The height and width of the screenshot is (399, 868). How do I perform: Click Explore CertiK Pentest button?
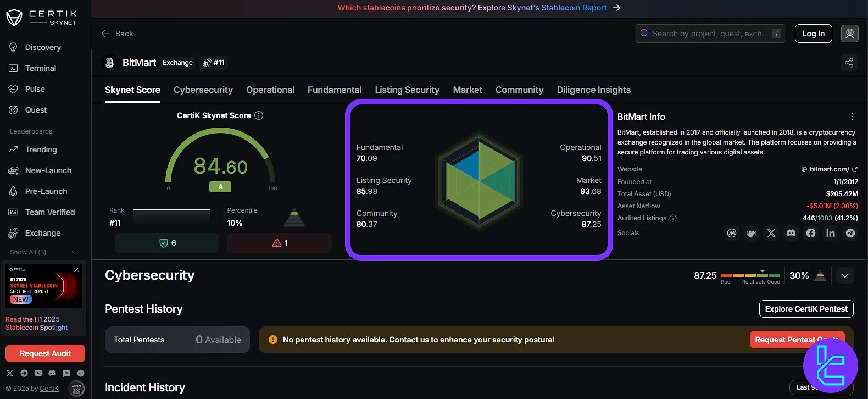[806, 309]
